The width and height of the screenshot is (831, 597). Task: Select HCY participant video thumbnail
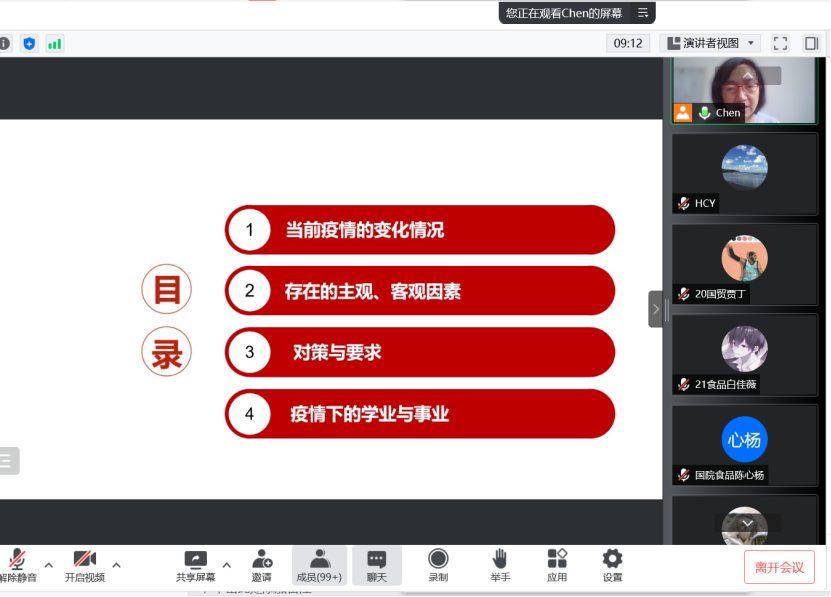click(744, 173)
